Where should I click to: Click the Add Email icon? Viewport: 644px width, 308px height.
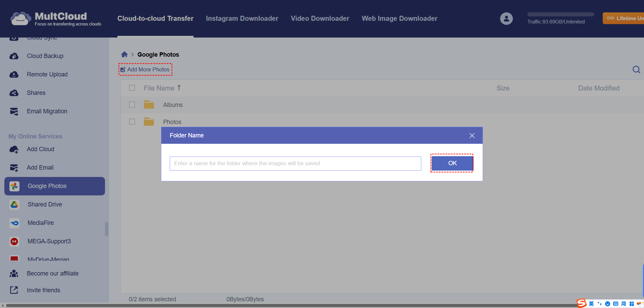14,168
